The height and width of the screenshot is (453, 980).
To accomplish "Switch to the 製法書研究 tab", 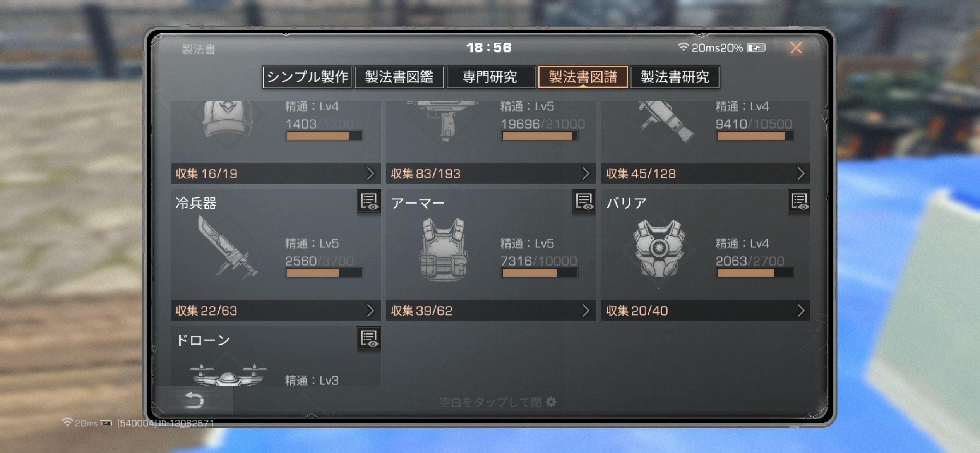I will pyautogui.click(x=675, y=77).
